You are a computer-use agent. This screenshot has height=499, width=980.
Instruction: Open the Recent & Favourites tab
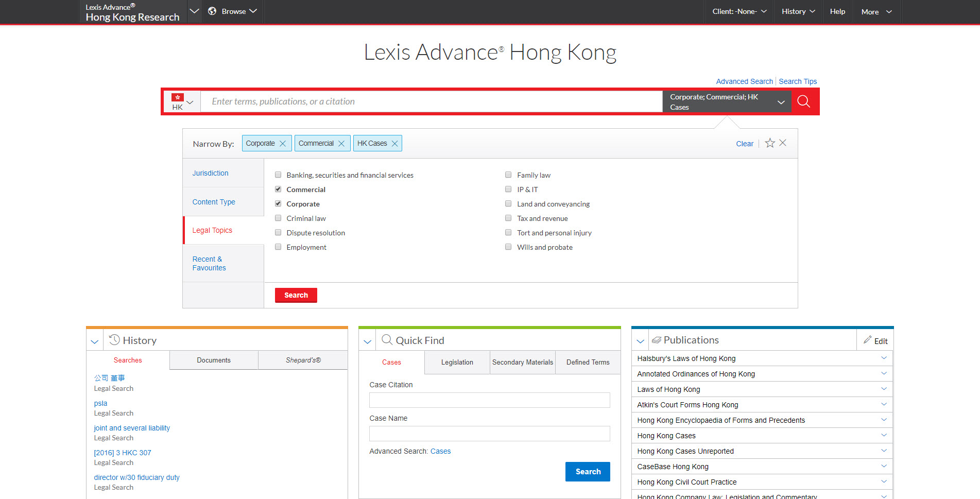[x=223, y=263]
